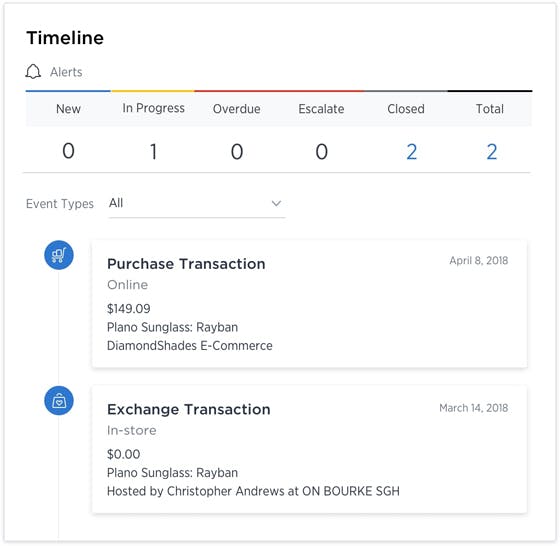Image resolution: width=560 pixels, height=546 pixels.
Task: Click the New alerts count of 0
Action: pos(68,151)
